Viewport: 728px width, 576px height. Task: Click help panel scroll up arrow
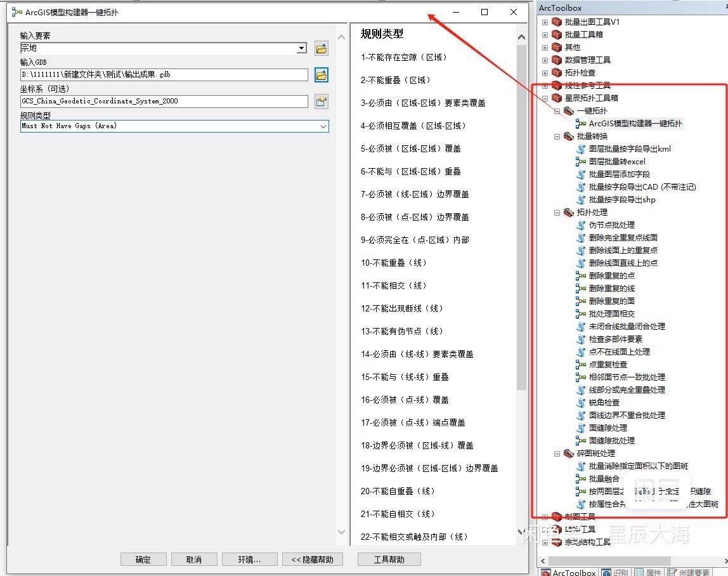click(521, 37)
